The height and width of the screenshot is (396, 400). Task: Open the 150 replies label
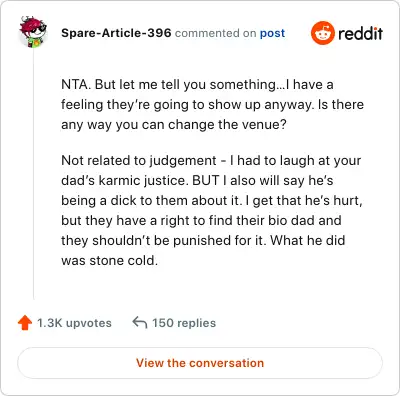[184, 323]
